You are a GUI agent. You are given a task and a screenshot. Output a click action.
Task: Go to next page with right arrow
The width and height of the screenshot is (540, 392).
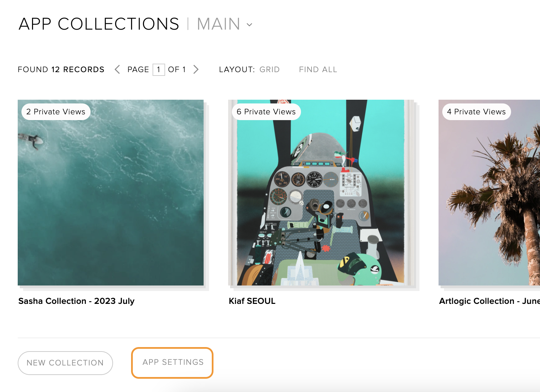(x=196, y=69)
